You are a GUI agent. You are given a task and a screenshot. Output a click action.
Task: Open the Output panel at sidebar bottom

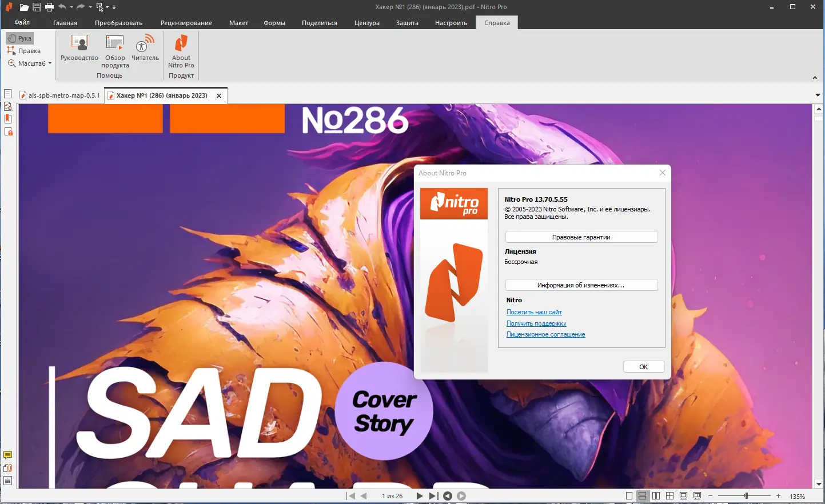coord(8,481)
